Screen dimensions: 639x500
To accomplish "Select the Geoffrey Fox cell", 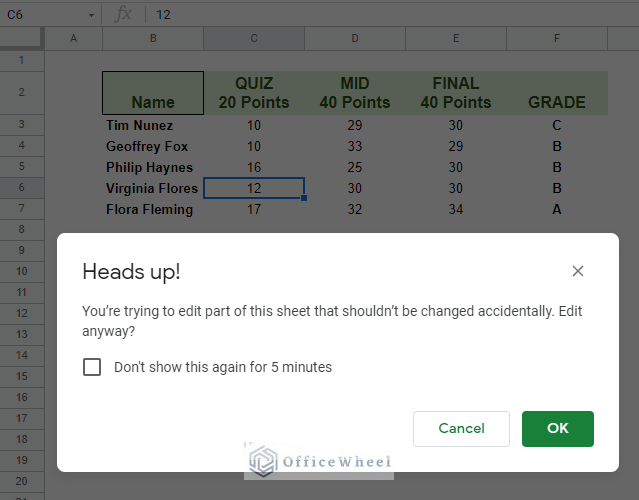I will (x=153, y=146).
